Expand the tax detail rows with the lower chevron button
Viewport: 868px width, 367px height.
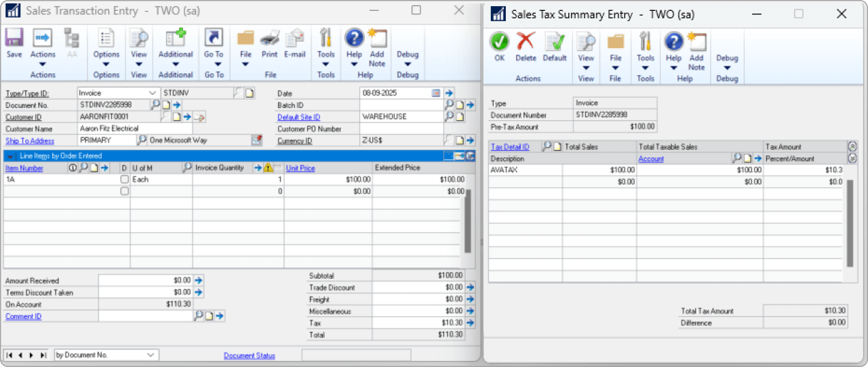pyautogui.click(x=852, y=158)
